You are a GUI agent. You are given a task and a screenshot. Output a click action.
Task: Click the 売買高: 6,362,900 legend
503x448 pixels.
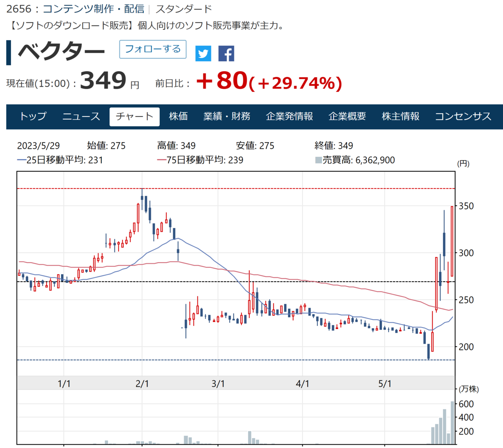pyautogui.click(x=355, y=160)
